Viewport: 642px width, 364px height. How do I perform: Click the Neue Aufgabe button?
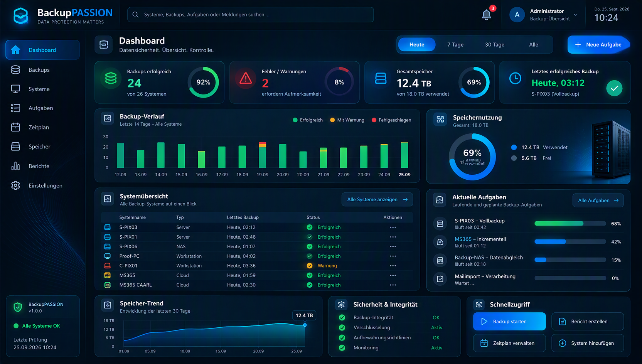598,45
